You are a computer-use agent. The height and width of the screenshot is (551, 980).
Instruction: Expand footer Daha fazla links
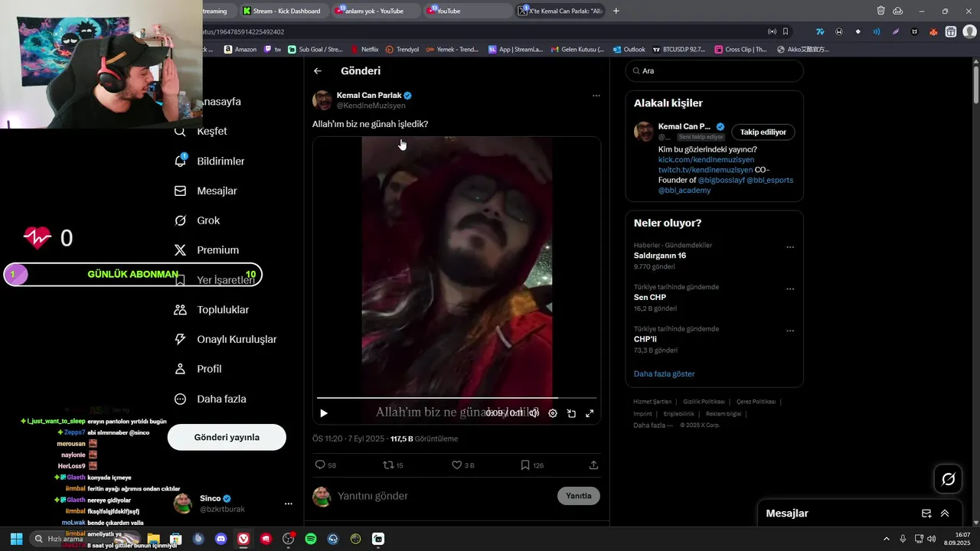[x=653, y=425]
